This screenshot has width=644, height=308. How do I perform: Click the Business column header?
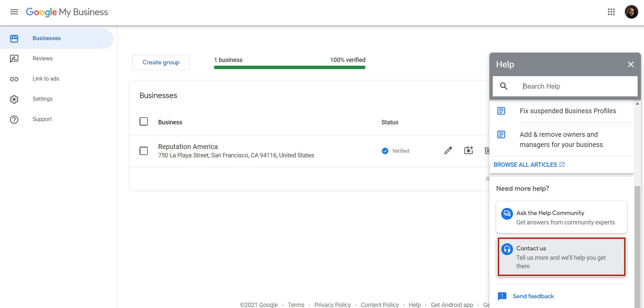[x=170, y=122]
